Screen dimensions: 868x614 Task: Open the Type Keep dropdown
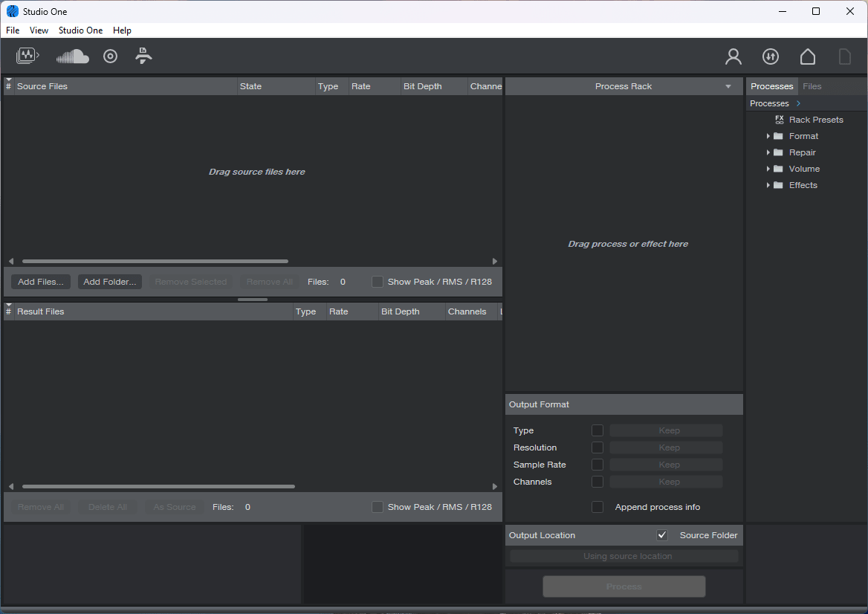666,430
